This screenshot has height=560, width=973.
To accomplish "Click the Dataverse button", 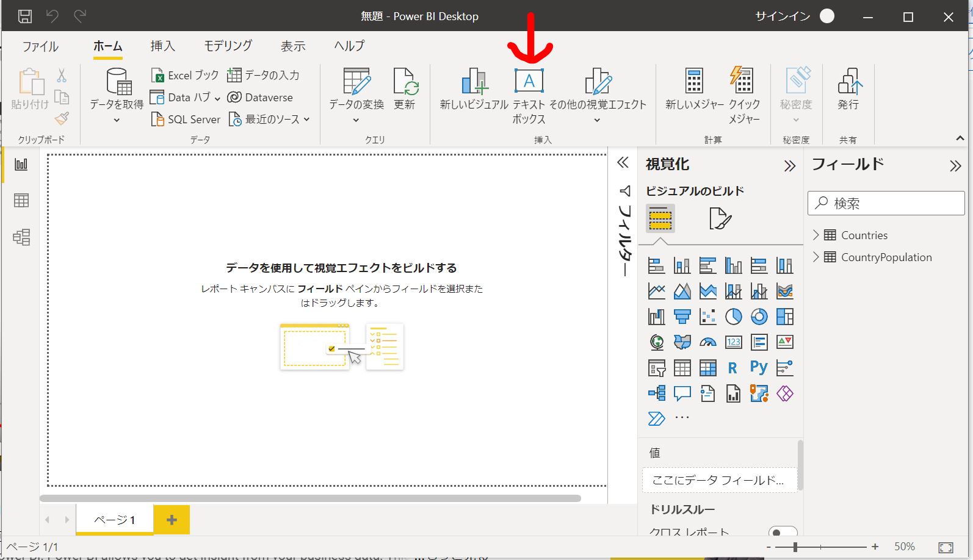I will click(260, 98).
